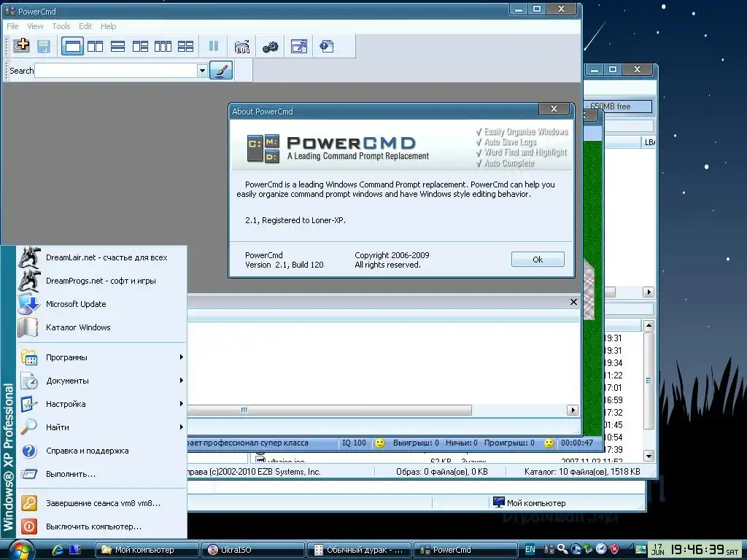The height and width of the screenshot is (560, 747).
Task: Close the About PowerCmd dialog
Action: point(554,109)
